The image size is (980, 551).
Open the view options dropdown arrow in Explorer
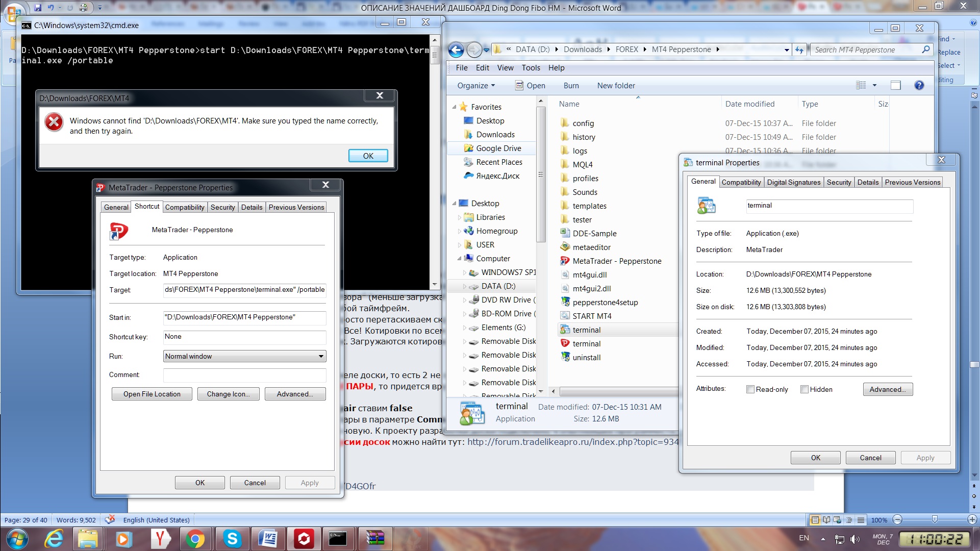(x=874, y=86)
